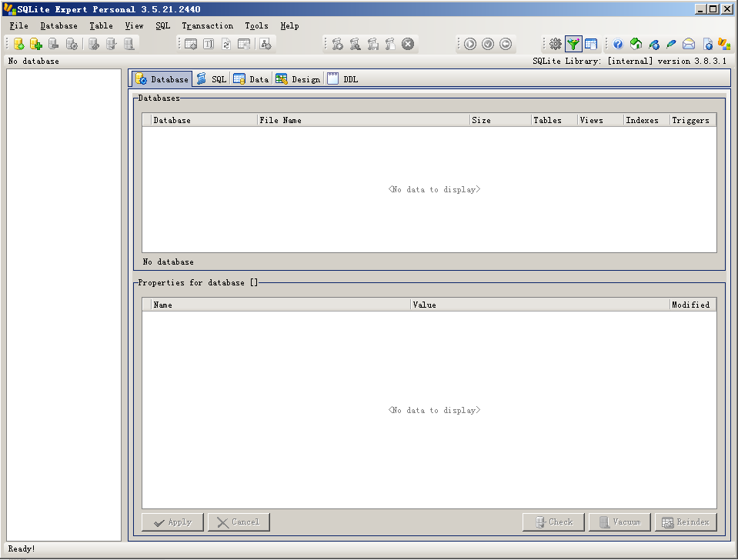Click the green house Home Page icon
The image size is (738, 560).
point(636,44)
